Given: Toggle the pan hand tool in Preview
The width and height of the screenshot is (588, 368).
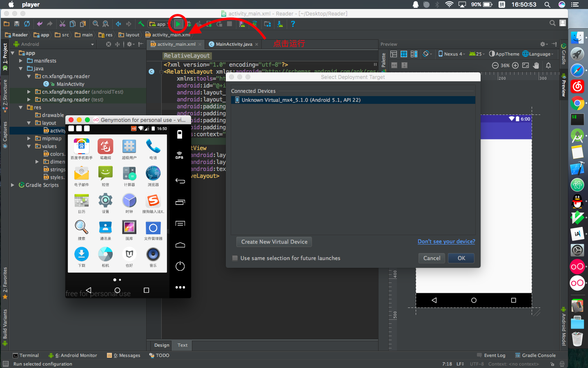Looking at the screenshot, I should [536, 65].
